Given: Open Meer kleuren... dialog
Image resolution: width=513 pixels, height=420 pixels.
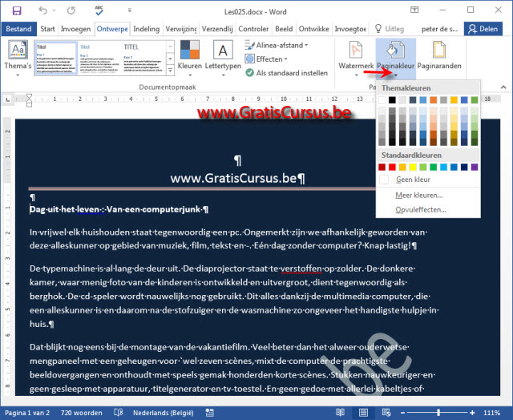Looking at the screenshot, I should point(428,196).
